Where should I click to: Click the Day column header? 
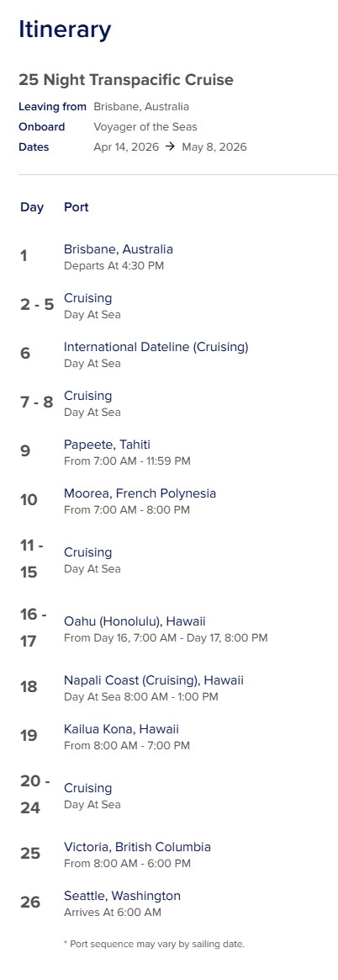(x=32, y=207)
